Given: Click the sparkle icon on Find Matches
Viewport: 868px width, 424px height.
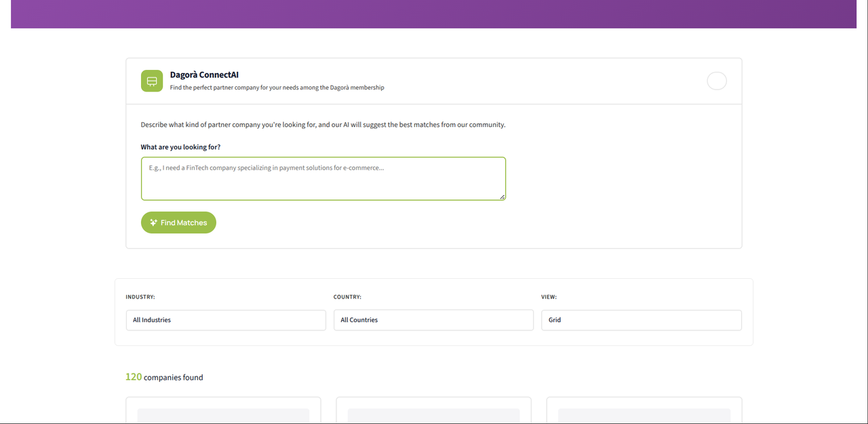Looking at the screenshot, I should coord(153,223).
